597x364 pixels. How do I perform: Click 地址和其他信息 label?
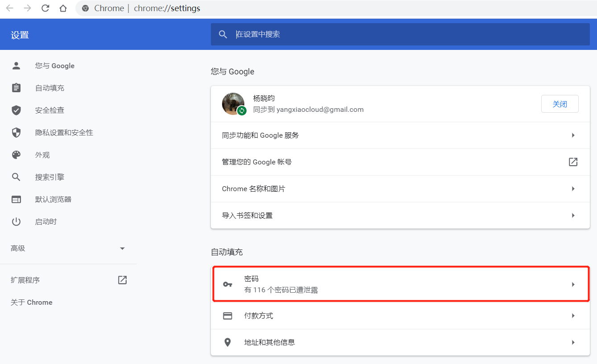click(x=269, y=342)
